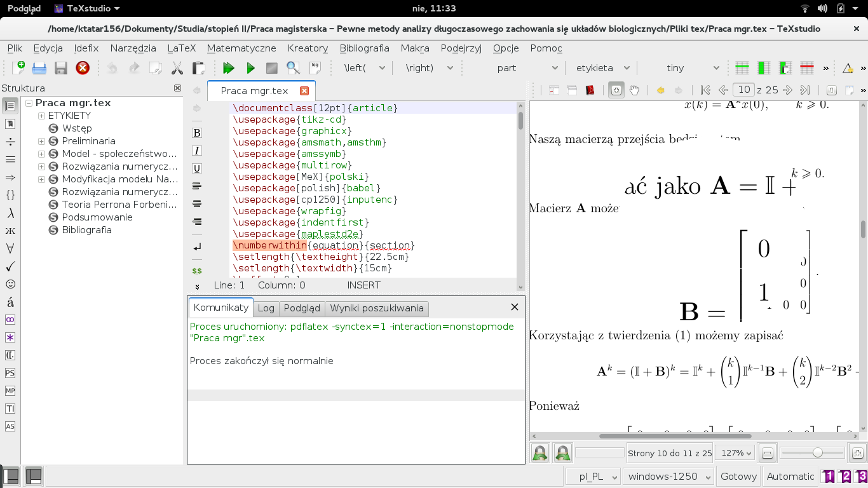Jump to last page in PDF viewer
The image size is (868, 488).
[804, 90]
